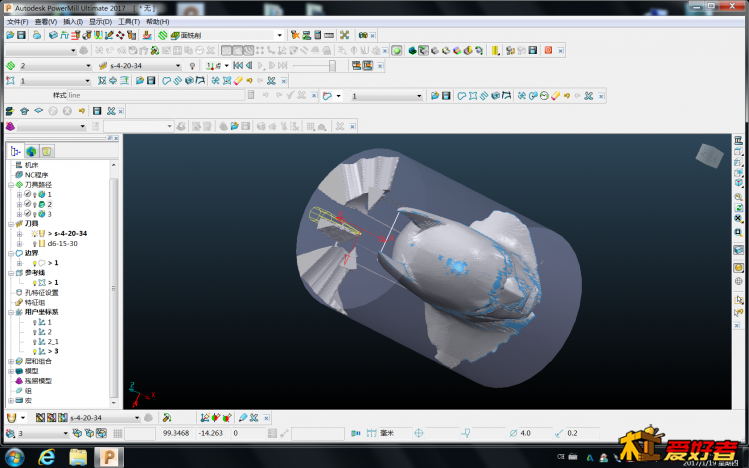This screenshot has height=468, width=749.
Task: Click the zoom box icon in view toolbar
Action: (x=738, y=232)
